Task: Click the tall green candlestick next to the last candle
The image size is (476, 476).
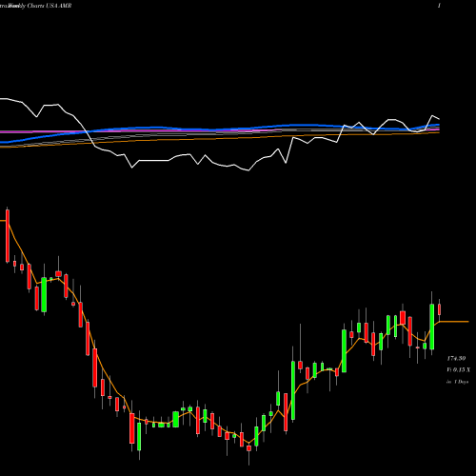Action: click(432, 327)
